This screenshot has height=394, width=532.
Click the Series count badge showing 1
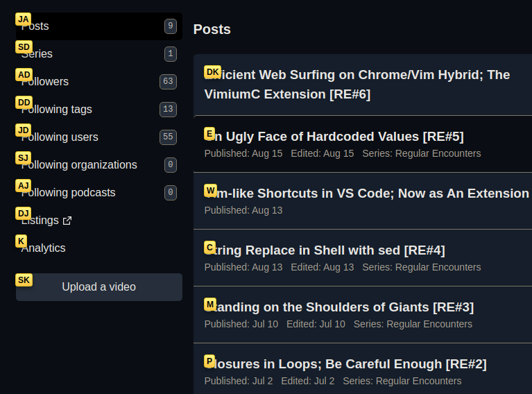click(171, 54)
